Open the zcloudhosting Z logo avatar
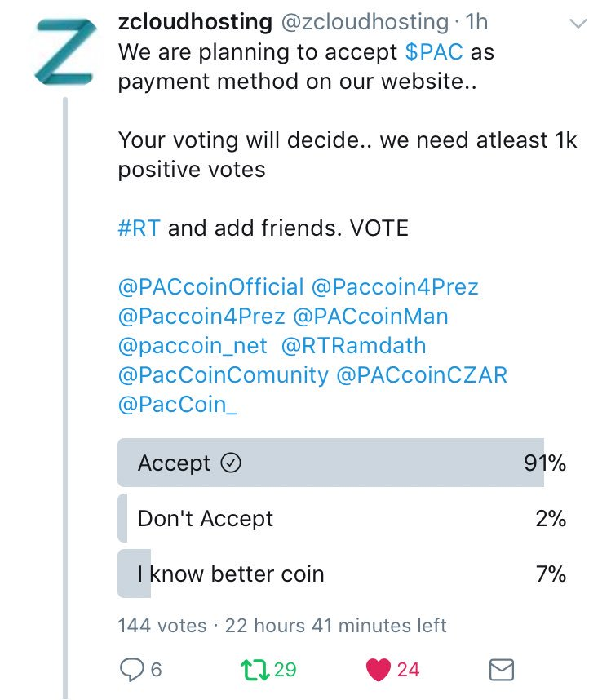This screenshot has height=700, width=611. [65, 51]
